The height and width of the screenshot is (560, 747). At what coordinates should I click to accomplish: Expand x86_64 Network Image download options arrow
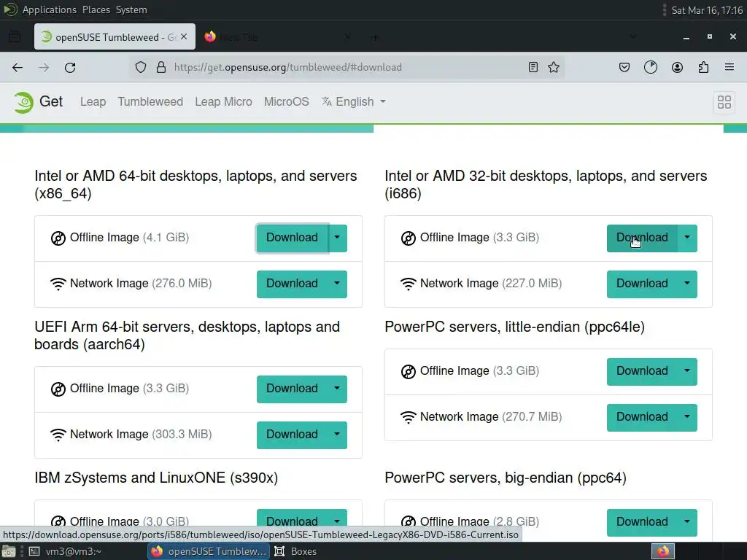(337, 284)
